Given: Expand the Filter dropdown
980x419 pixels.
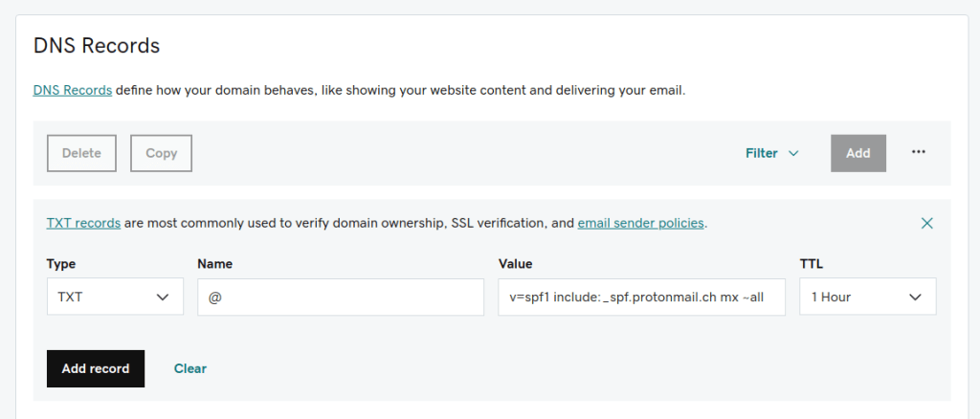Looking at the screenshot, I should (x=771, y=153).
